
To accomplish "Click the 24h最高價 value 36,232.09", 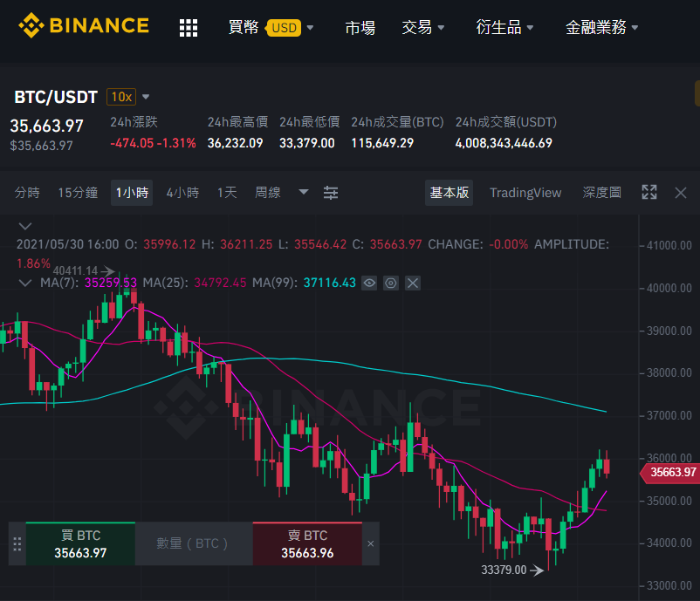I will point(236,143).
